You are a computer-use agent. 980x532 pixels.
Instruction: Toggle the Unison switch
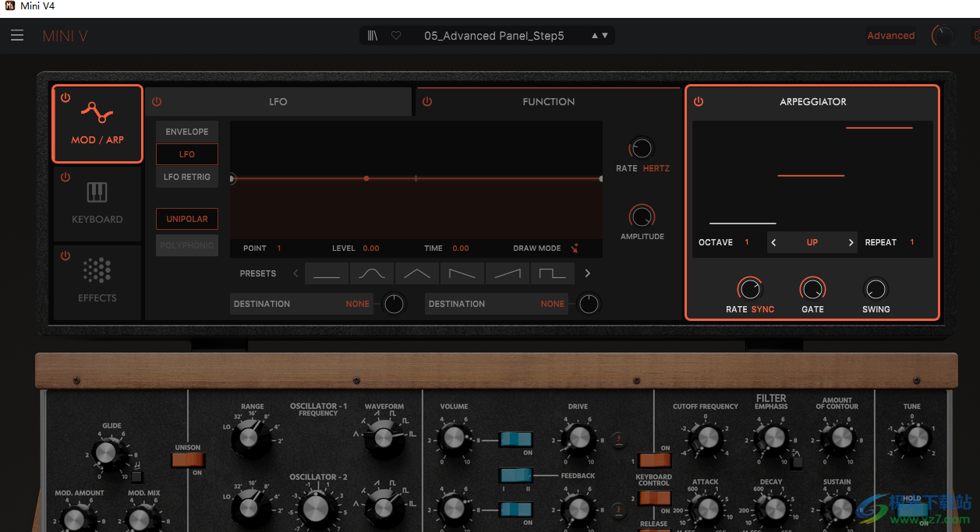coord(188,460)
